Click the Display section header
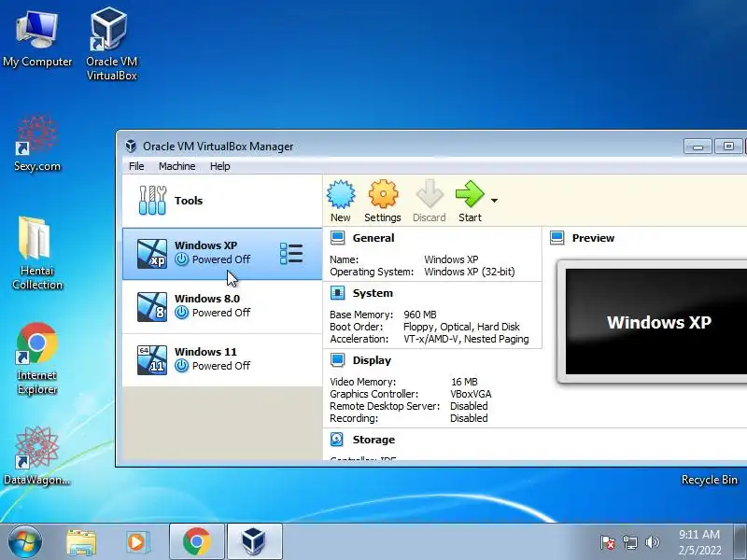This screenshot has width=747, height=560. click(x=372, y=360)
